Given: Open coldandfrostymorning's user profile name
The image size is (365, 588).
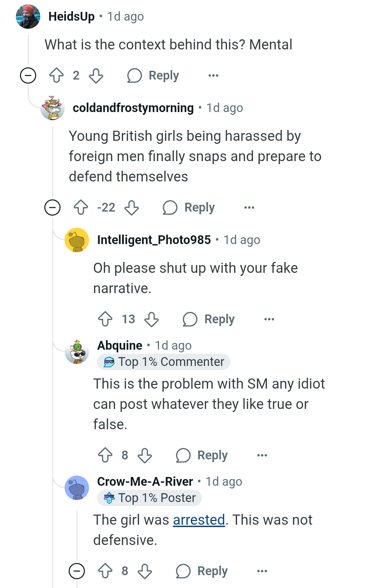Looking at the screenshot, I should [x=133, y=108].
